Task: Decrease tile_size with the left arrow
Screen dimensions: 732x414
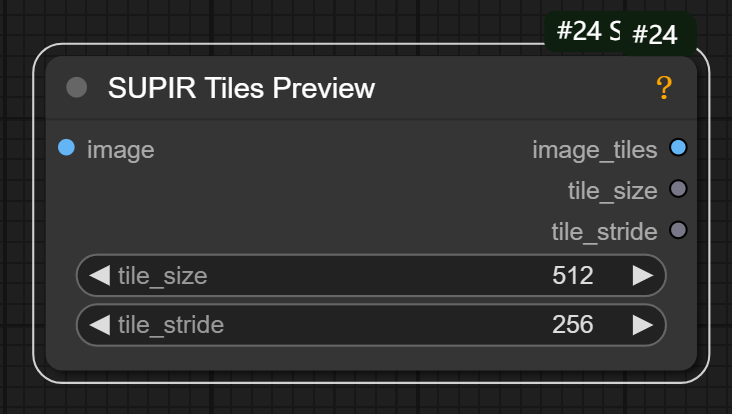Action: tap(99, 275)
